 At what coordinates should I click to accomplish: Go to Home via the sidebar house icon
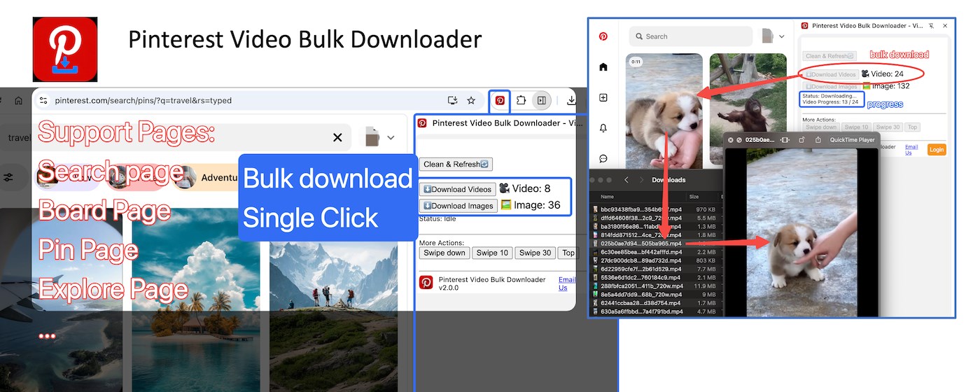coord(603,67)
